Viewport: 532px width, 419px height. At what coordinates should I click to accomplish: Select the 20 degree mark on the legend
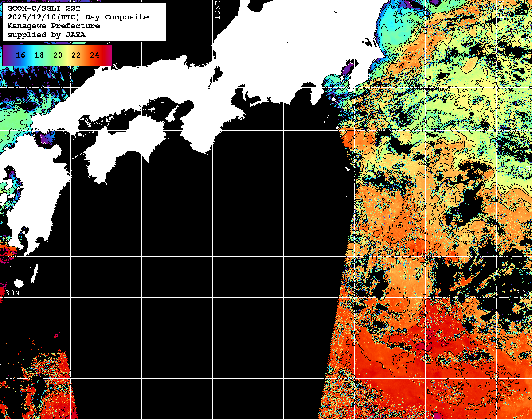click(58, 55)
